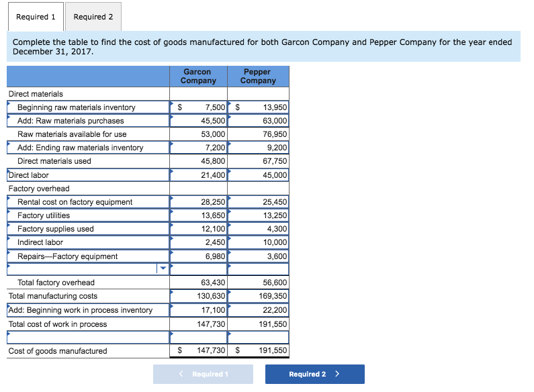Select the Factory utilities label cell
The height and width of the screenshot is (392, 534).
coord(88,215)
